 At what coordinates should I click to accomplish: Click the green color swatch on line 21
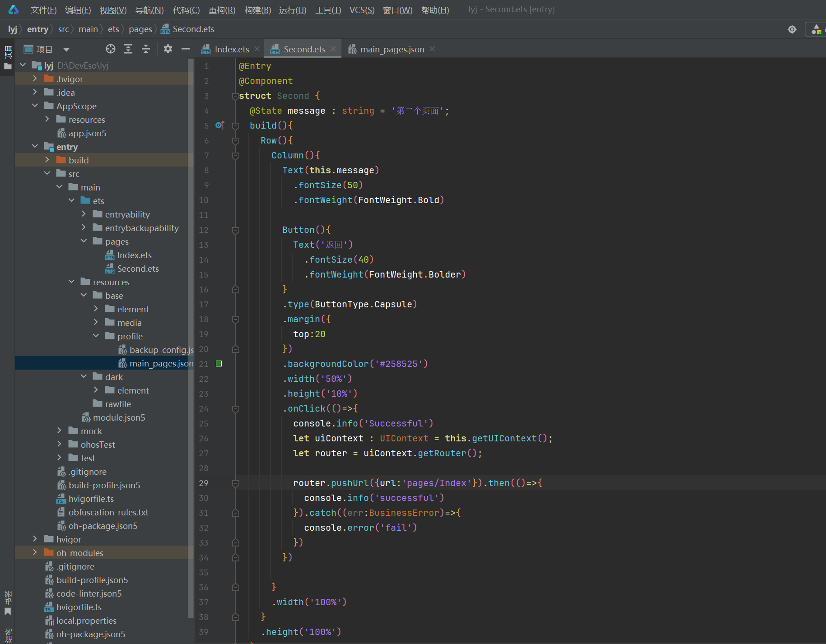(219, 363)
